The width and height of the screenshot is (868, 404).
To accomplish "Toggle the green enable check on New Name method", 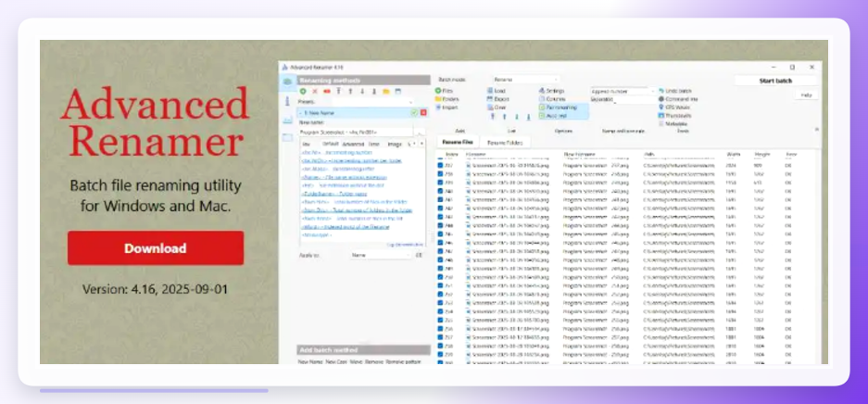I will 415,113.
